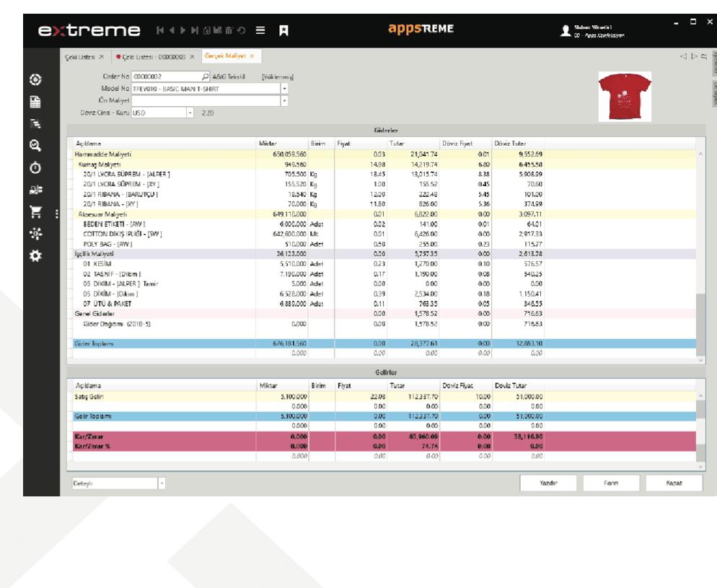Image resolution: width=717 pixels, height=588 pixels.
Task: Select the Kumaş Maliyeti row
Action: 384,164
